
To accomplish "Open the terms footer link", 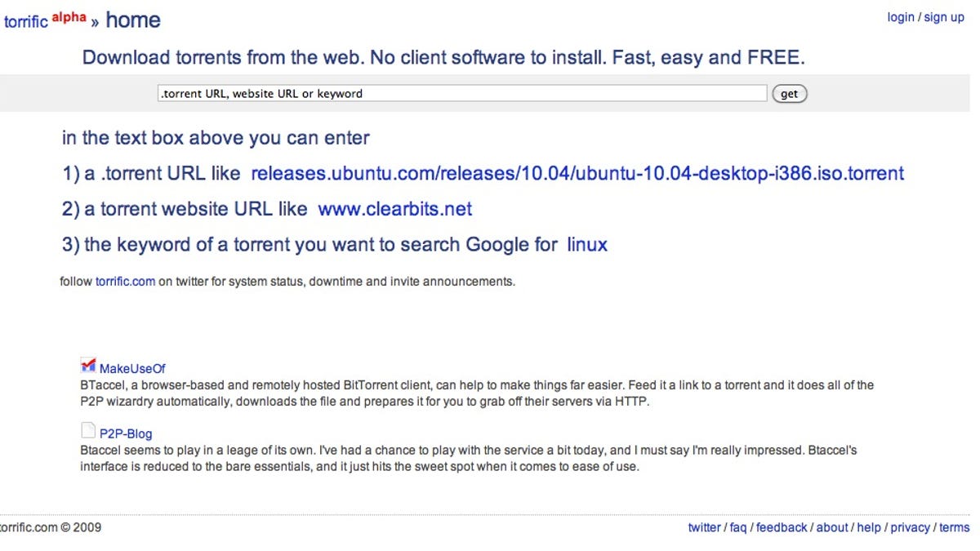I will click(954, 527).
